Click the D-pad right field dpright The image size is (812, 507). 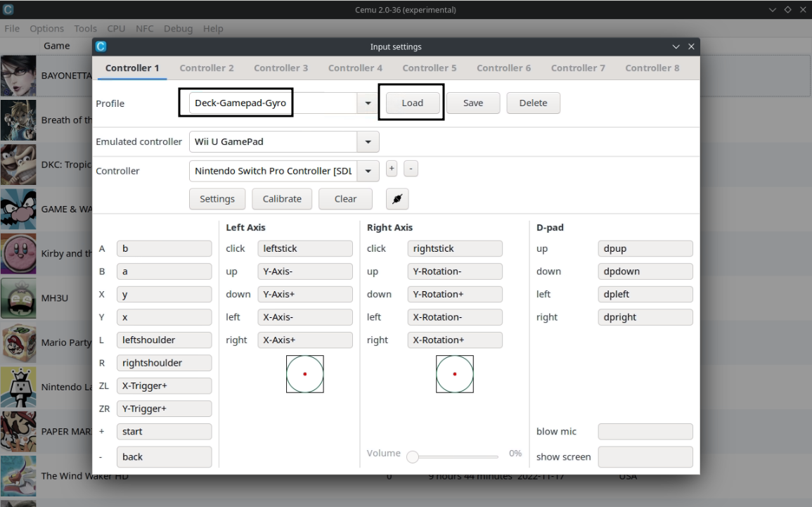645,317
